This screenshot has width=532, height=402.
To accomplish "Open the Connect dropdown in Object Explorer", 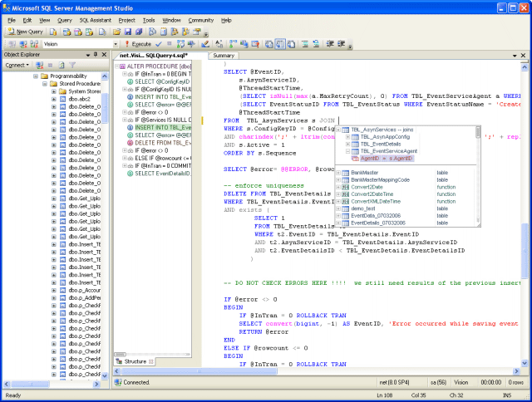I will point(17,65).
